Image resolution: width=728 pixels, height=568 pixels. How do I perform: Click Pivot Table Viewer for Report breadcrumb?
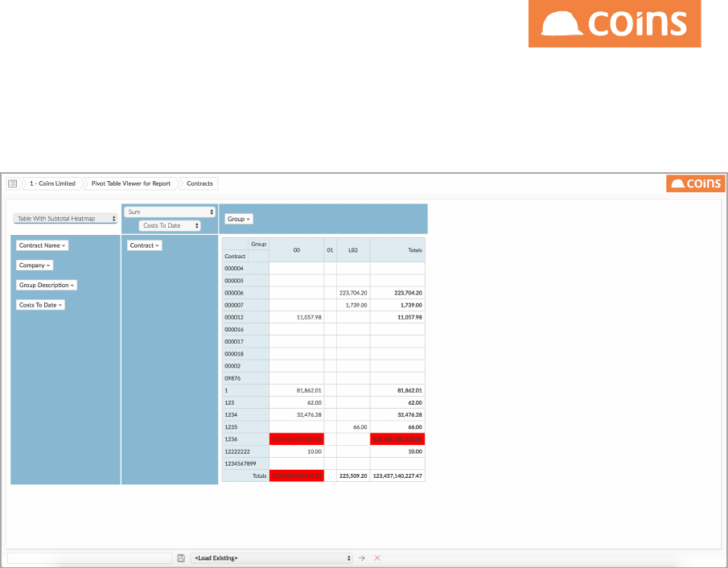click(131, 183)
